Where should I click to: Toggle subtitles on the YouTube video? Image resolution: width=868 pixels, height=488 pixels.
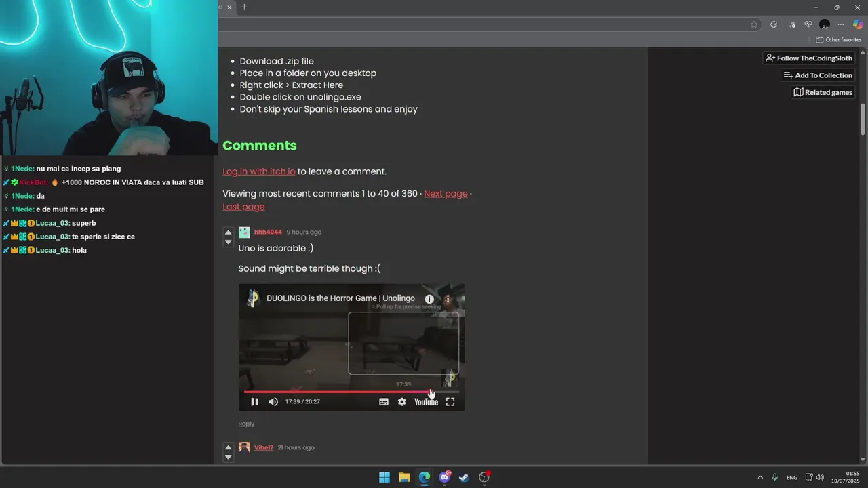tap(384, 402)
